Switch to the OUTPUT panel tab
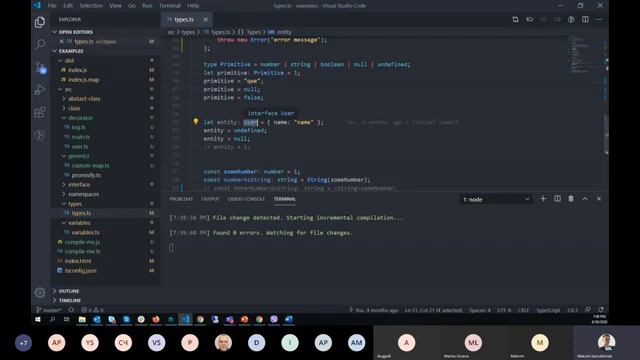 pyautogui.click(x=210, y=199)
